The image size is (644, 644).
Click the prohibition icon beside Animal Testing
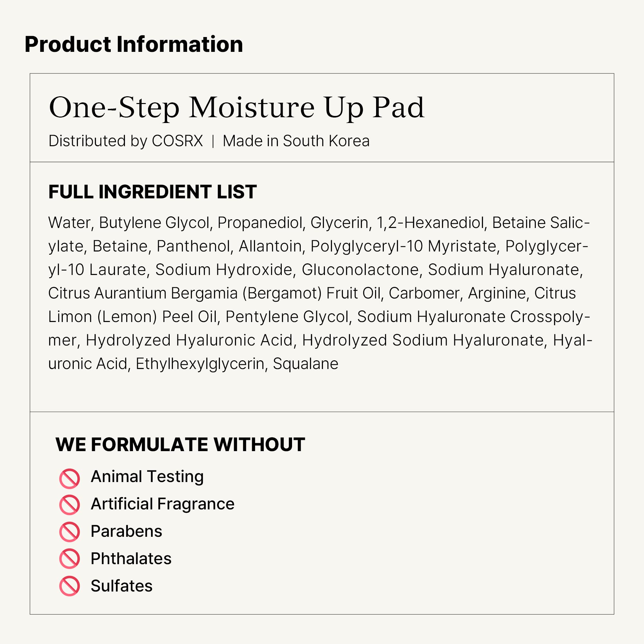[x=69, y=479]
